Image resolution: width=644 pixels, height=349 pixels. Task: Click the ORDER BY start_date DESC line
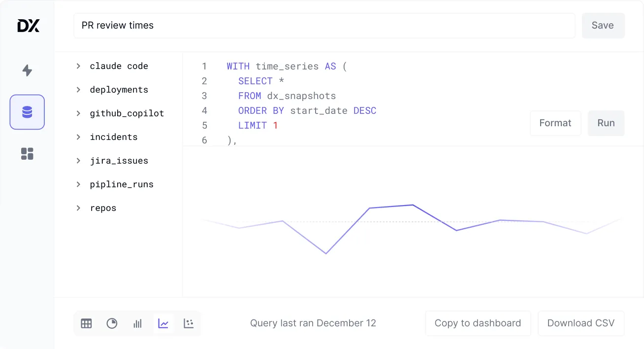(x=307, y=110)
